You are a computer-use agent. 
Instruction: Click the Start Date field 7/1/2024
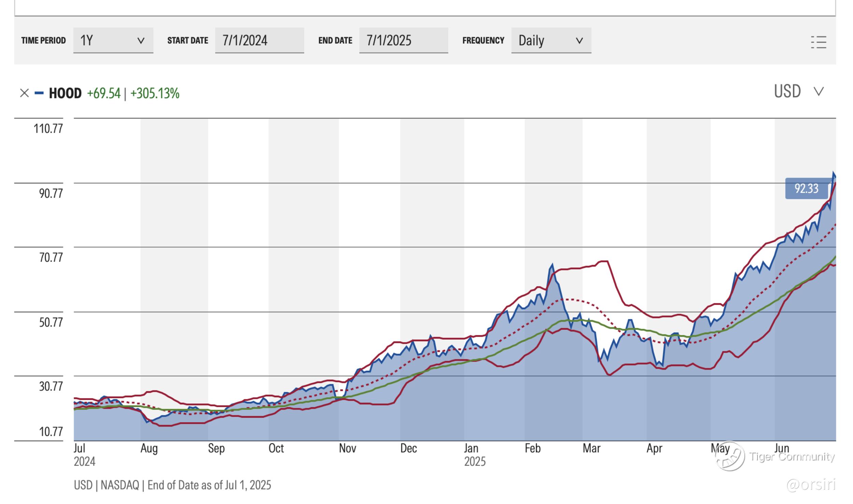259,41
